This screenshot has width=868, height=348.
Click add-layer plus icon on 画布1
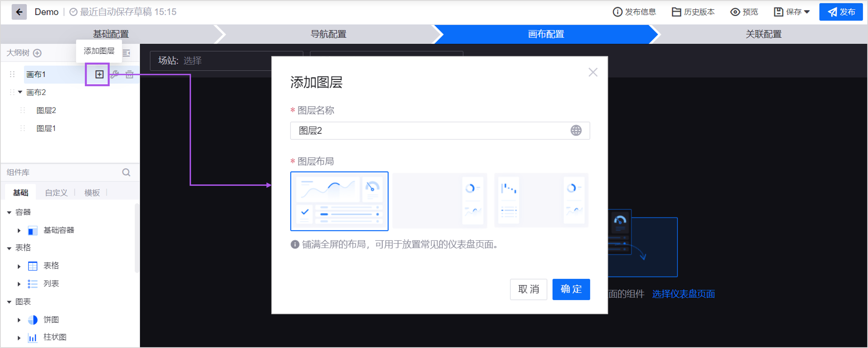tap(99, 74)
